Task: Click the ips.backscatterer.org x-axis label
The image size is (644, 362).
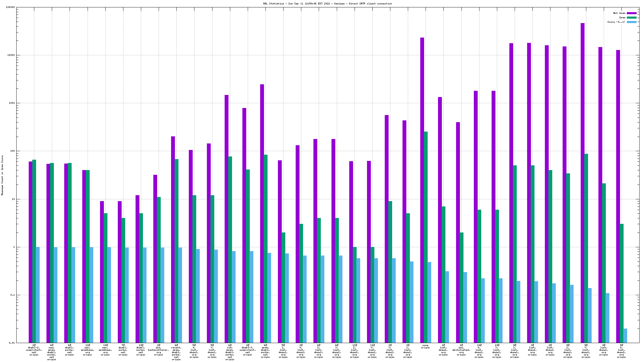Action: [x=159, y=350]
